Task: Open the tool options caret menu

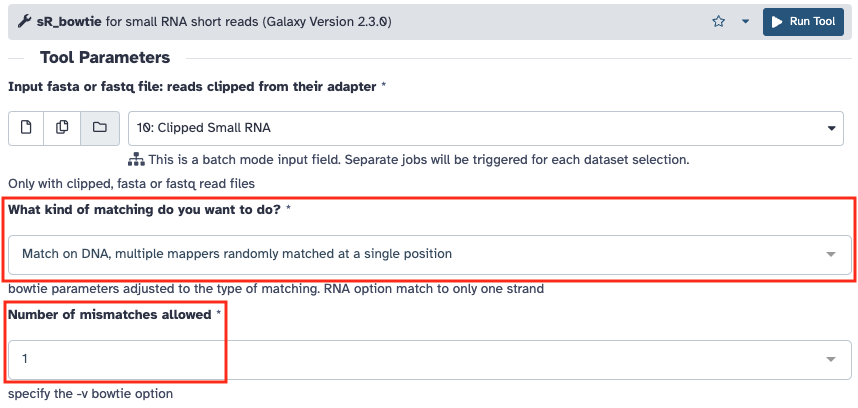Action: click(x=745, y=22)
